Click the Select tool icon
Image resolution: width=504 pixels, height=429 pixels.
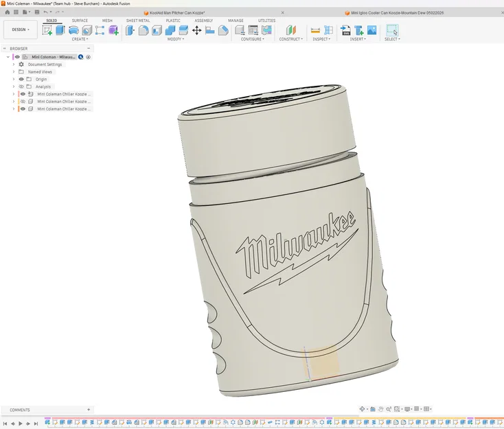pyautogui.click(x=392, y=30)
